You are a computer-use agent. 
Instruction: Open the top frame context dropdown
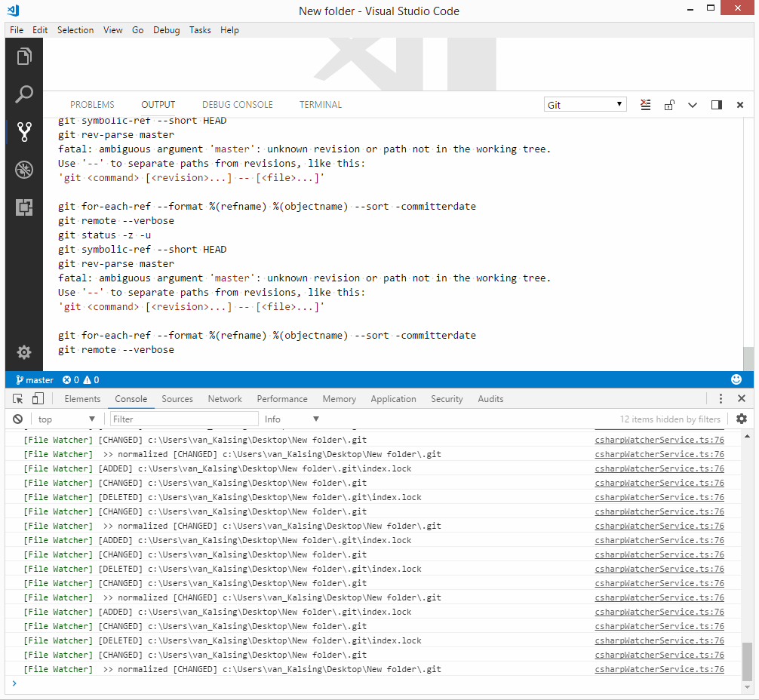coord(64,419)
